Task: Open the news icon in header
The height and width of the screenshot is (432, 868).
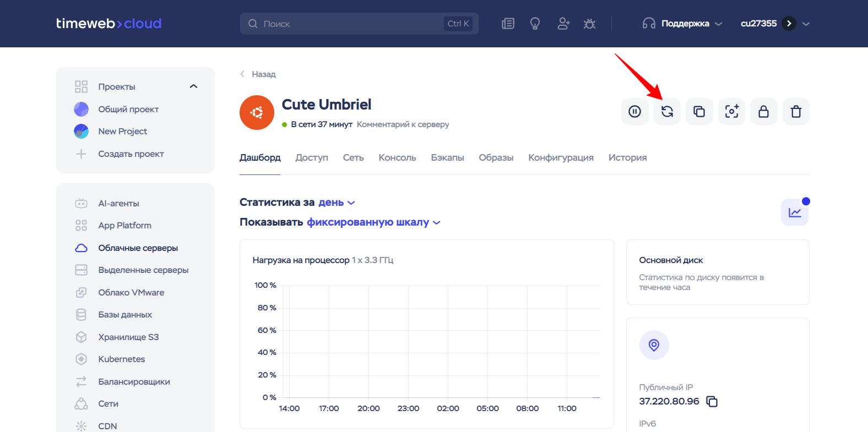Action: coord(508,24)
